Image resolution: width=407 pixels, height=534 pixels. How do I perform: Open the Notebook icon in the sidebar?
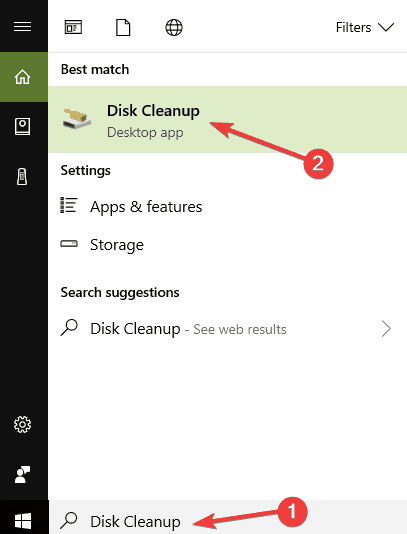pos(22,127)
